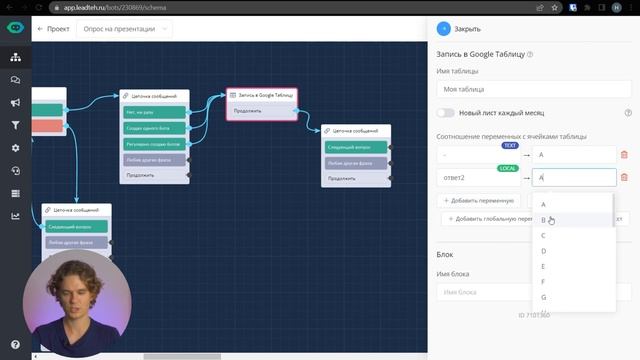Delete the ответ2 variable mapping row
640x360 pixels.
coord(624,177)
